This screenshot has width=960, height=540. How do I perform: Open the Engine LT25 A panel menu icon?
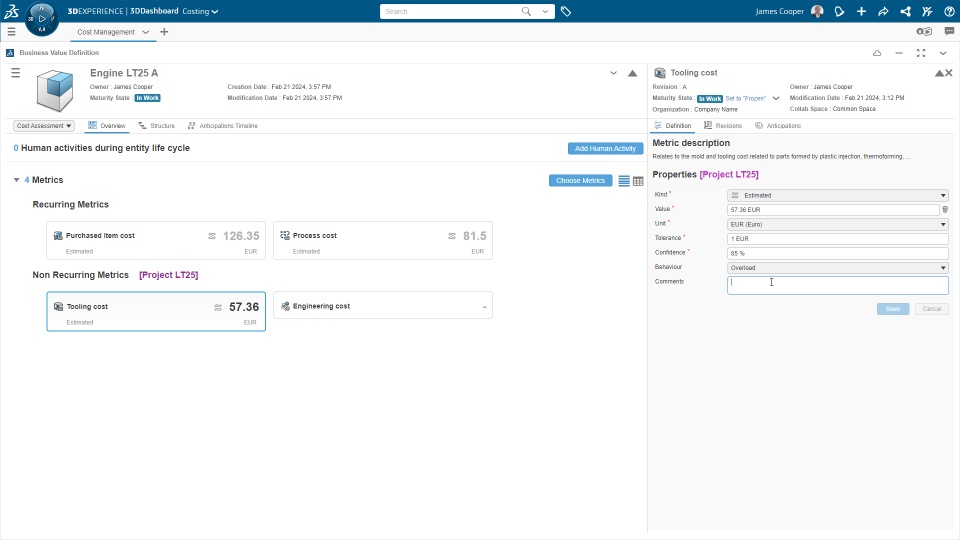pyautogui.click(x=16, y=73)
